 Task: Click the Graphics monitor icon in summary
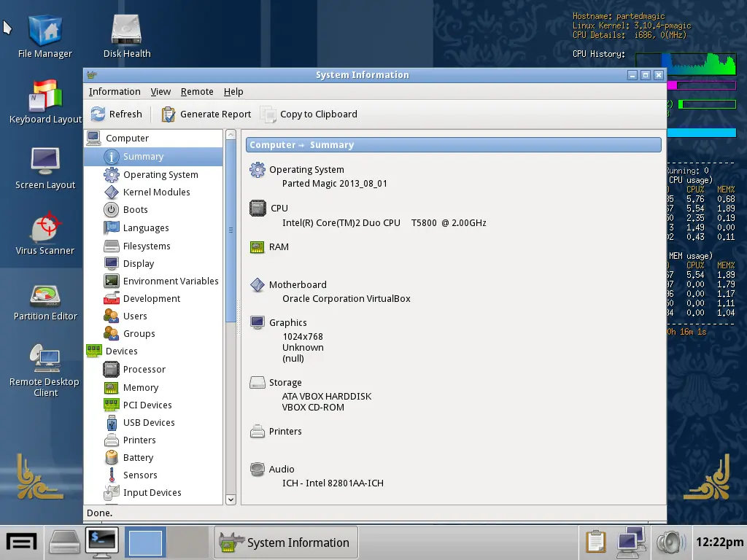(258, 323)
